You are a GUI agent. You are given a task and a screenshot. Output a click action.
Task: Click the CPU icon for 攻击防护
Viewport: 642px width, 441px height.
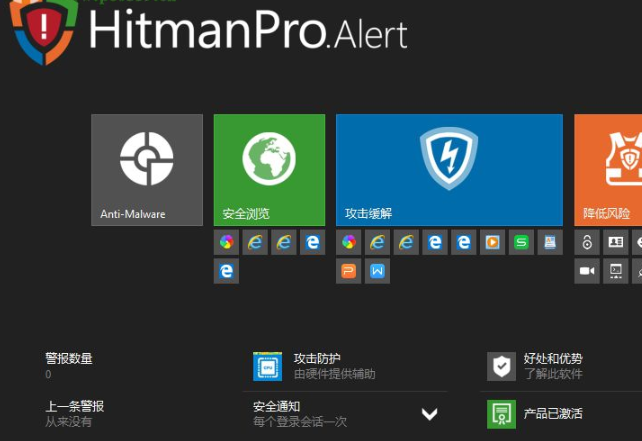click(x=267, y=366)
